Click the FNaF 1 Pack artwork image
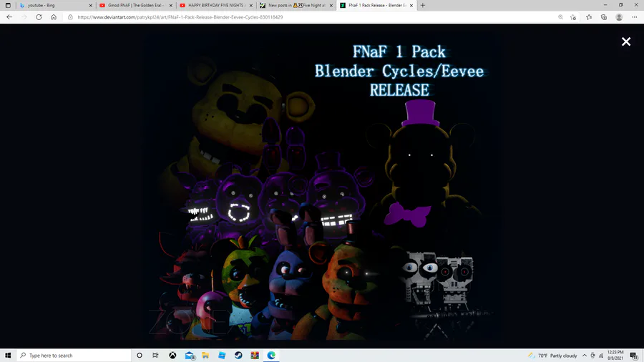This screenshot has height=362, width=644. click(x=321, y=187)
